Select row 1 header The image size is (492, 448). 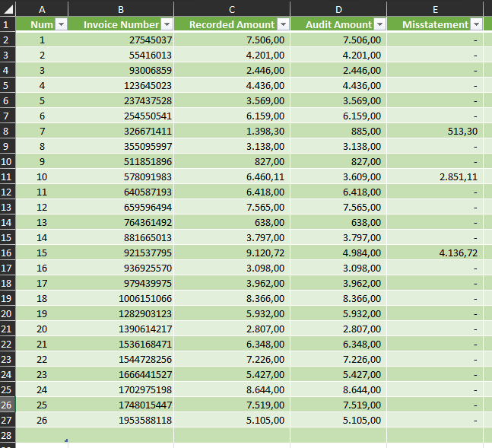point(8,24)
